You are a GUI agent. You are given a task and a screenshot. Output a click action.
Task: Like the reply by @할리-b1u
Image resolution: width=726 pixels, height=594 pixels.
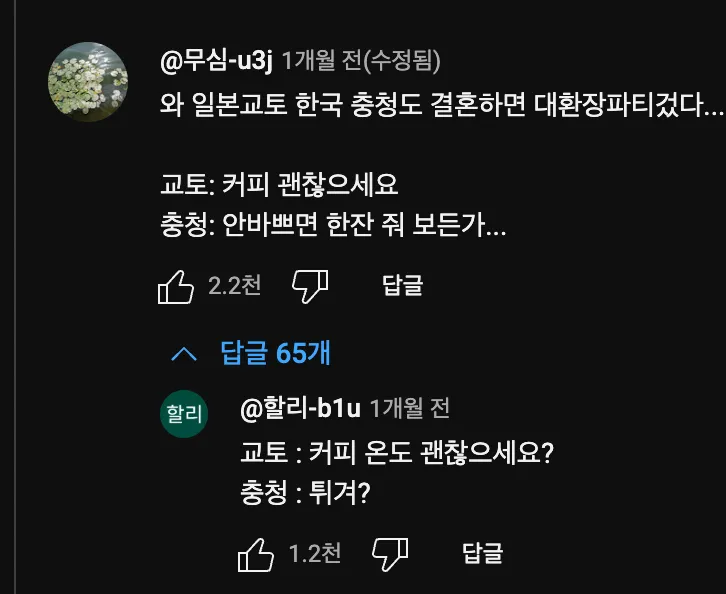(x=256, y=553)
